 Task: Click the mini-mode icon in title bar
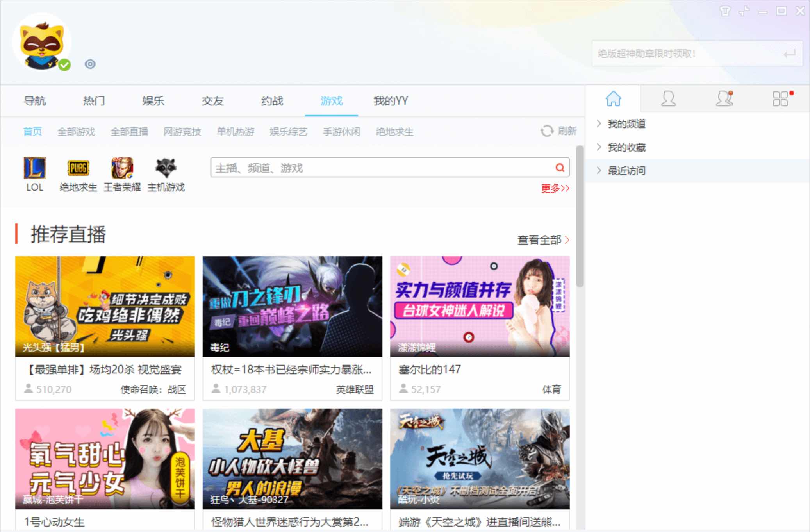point(744,11)
